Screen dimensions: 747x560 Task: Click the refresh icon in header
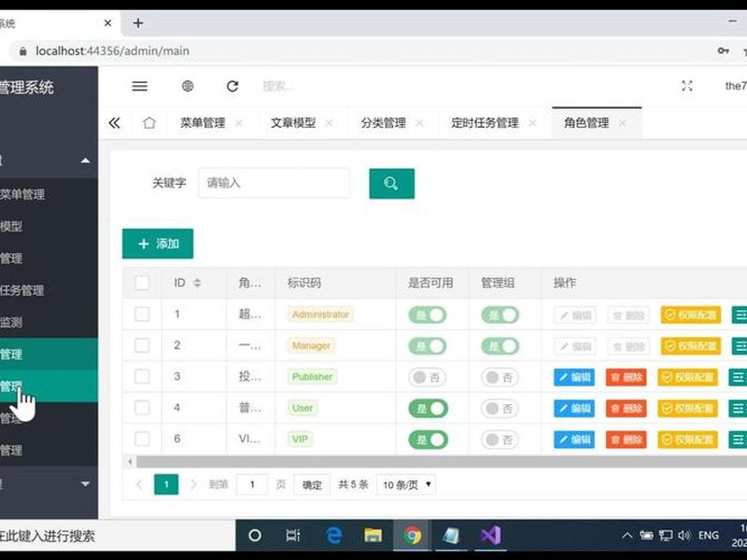click(233, 86)
